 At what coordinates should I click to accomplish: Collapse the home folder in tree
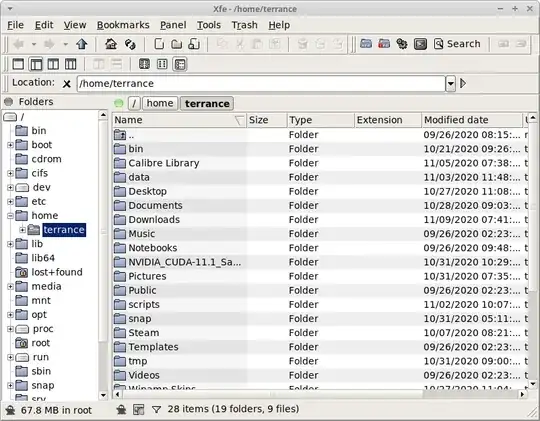click(10, 216)
